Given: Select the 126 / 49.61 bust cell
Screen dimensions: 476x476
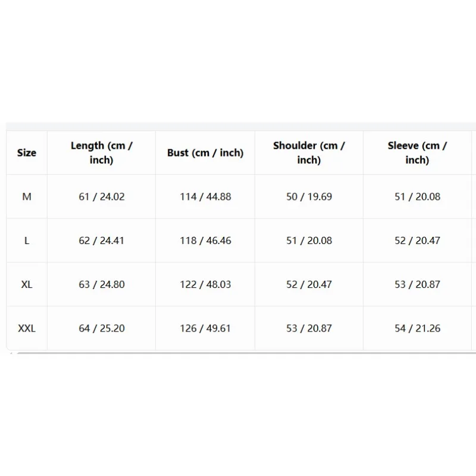Looking at the screenshot, I should tap(205, 328).
